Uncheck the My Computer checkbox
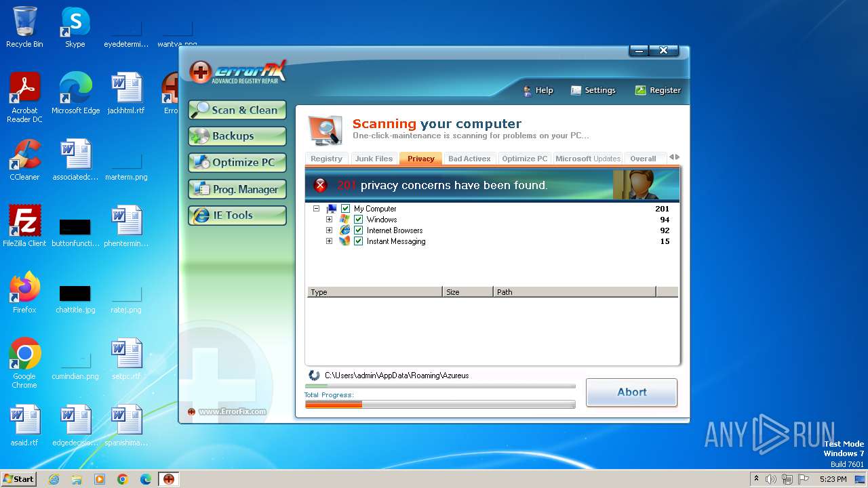Image resolution: width=868 pixels, height=488 pixels. pos(346,209)
